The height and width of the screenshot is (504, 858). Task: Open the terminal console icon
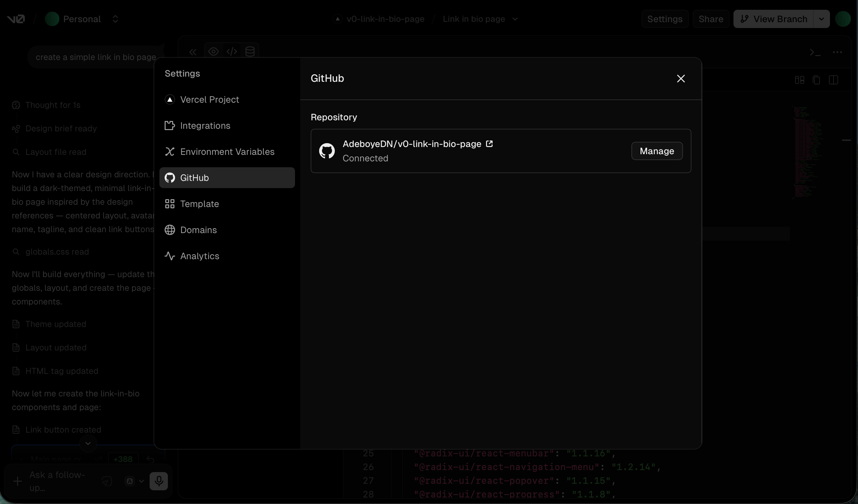pos(815,52)
